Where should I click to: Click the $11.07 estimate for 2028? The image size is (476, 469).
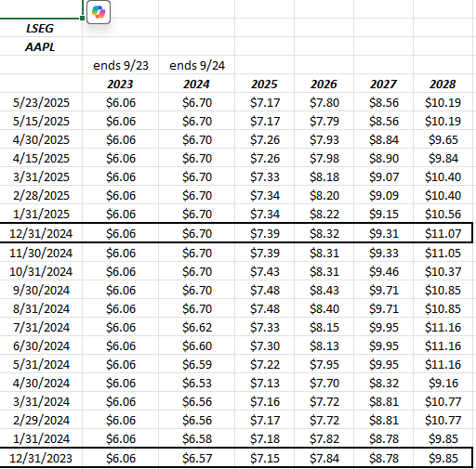tap(443, 233)
